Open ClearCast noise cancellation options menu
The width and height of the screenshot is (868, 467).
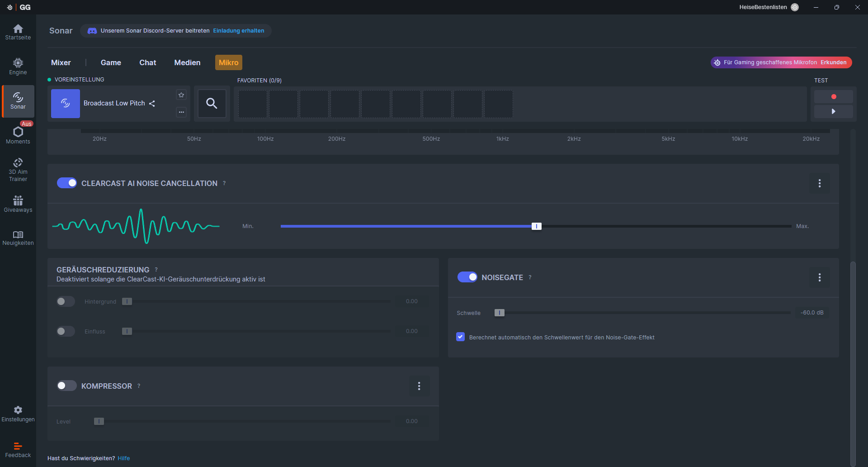tap(819, 183)
